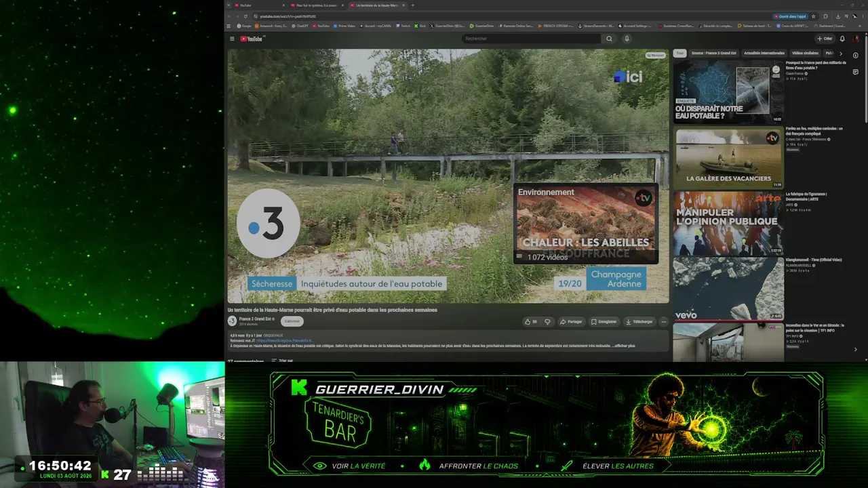Reload the page in the browser

[x=246, y=16]
